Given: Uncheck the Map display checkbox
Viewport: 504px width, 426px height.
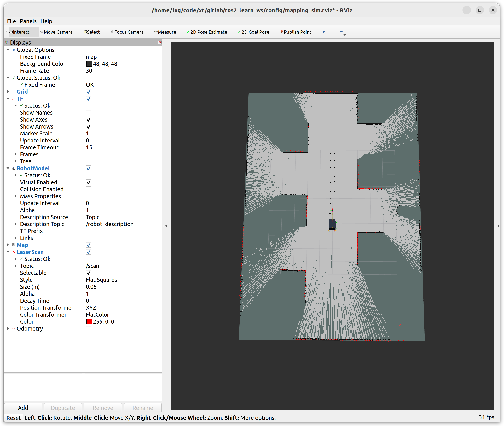Looking at the screenshot, I should [89, 245].
